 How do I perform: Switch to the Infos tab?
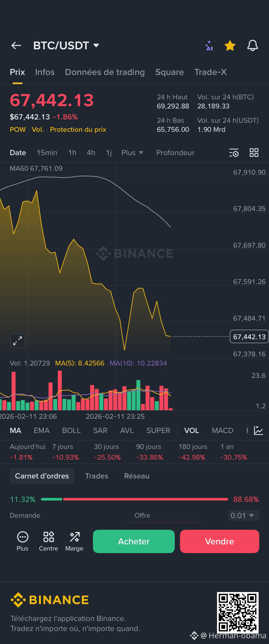click(x=45, y=72)
